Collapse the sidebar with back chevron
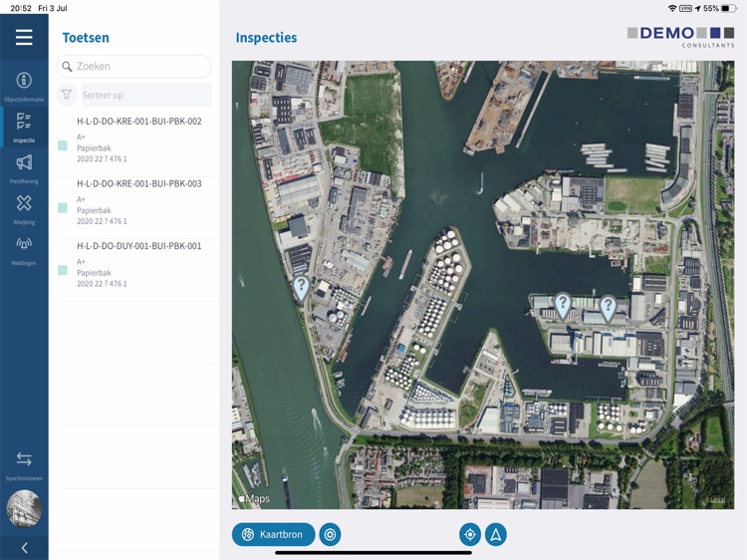The height and width of the screenshot is (560, 747). (24, 548)
